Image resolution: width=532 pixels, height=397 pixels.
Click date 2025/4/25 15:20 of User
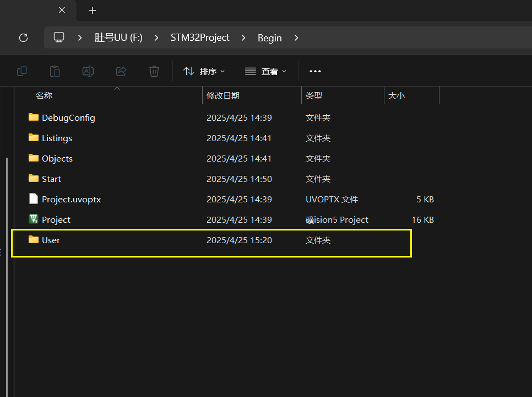pyautogui.click(x=239, y=240)
